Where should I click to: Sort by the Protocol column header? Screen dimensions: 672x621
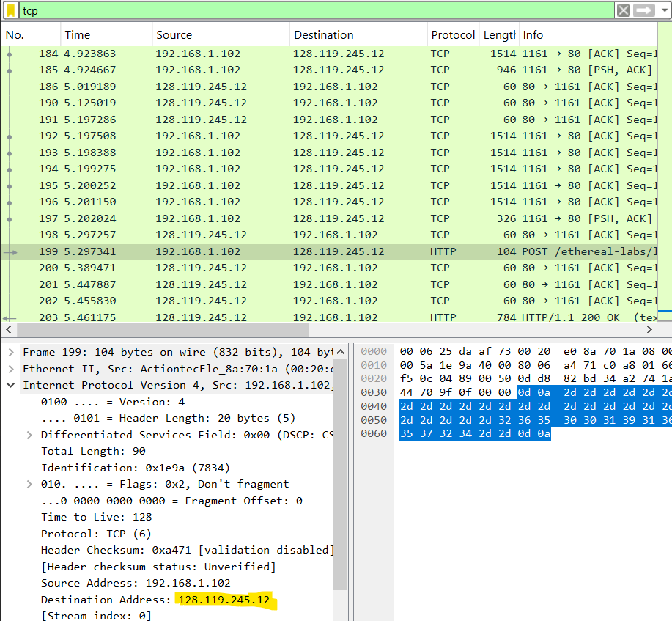454,34
